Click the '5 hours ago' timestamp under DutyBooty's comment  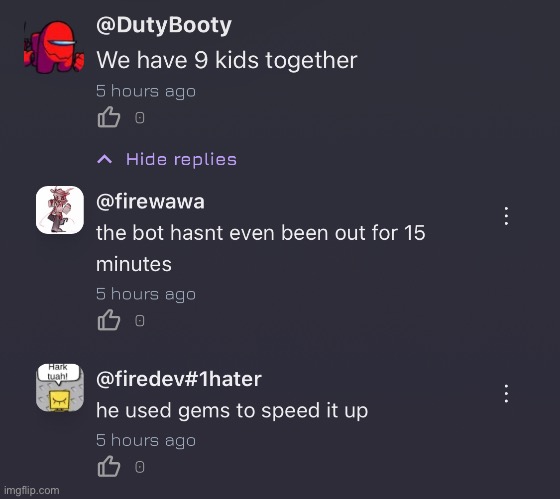tap(146, 91)
